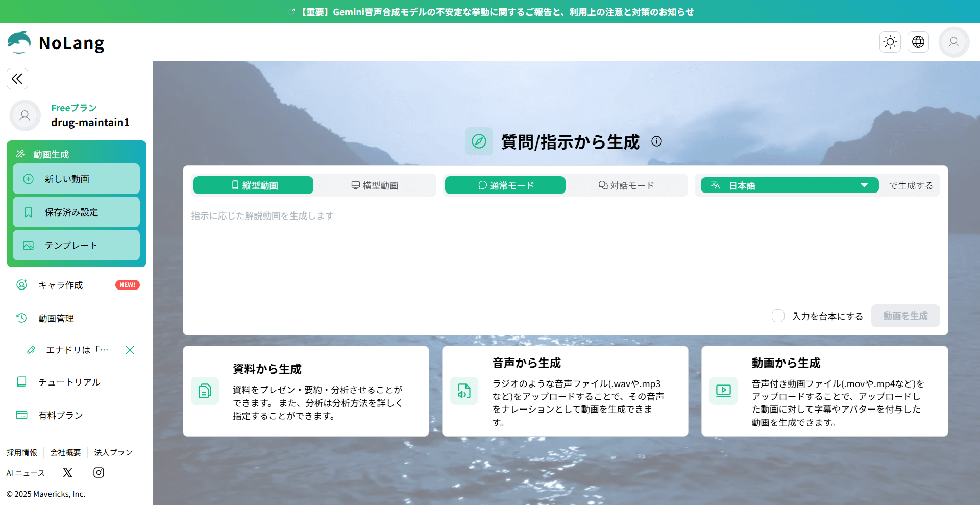The height and width of the screenshot is (505, 980).
Task: Click the 動画を生成 button
Action: (905, 316)
